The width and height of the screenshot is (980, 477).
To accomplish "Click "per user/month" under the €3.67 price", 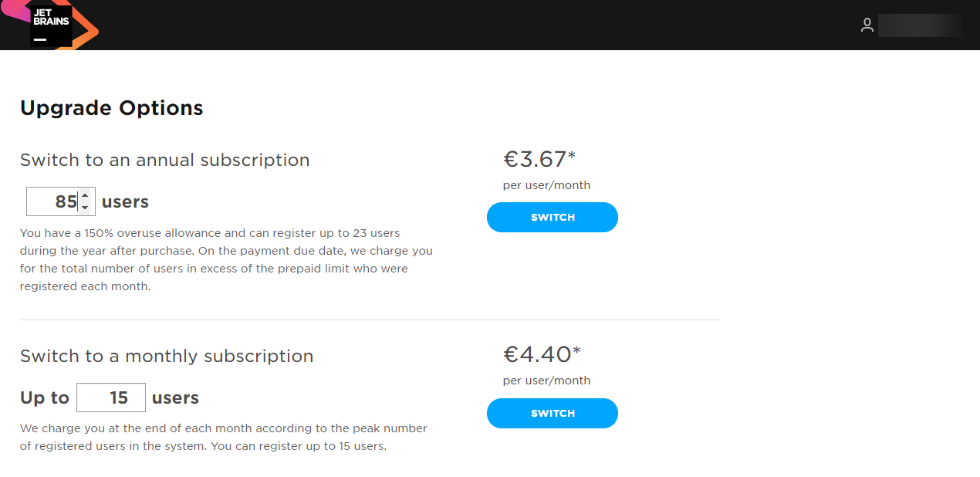I will (546, 185).
